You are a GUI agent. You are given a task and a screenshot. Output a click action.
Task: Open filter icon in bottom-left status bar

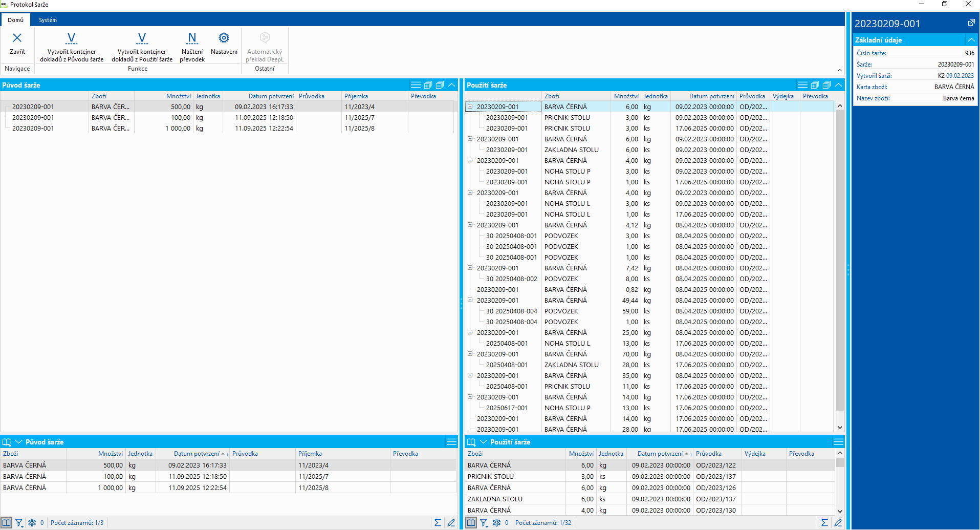[x=19, y=523]
